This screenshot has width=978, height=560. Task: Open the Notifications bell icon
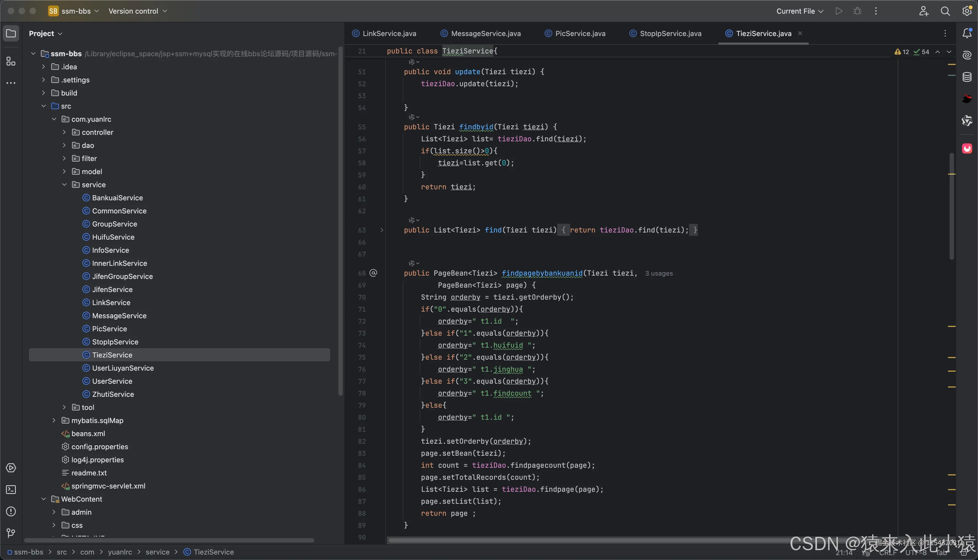pyautogui.click(x=967, y=34)
